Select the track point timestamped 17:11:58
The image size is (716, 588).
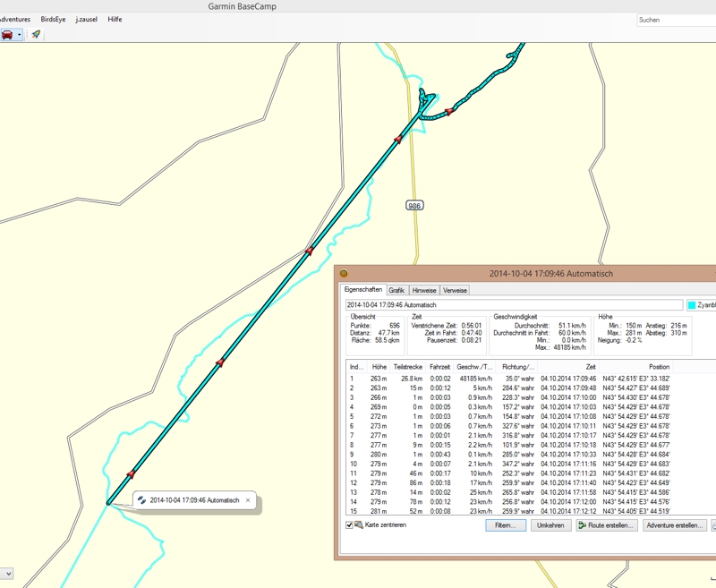coord(509,492)
